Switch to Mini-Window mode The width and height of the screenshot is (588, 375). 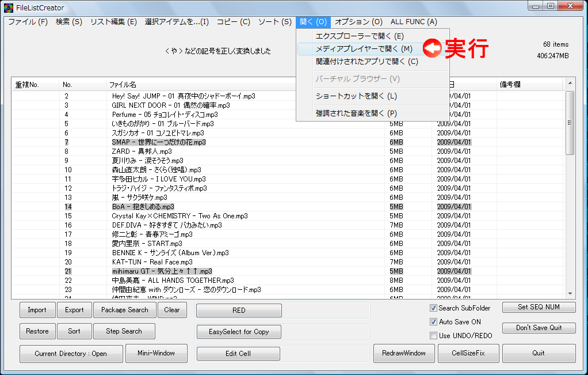156,353
